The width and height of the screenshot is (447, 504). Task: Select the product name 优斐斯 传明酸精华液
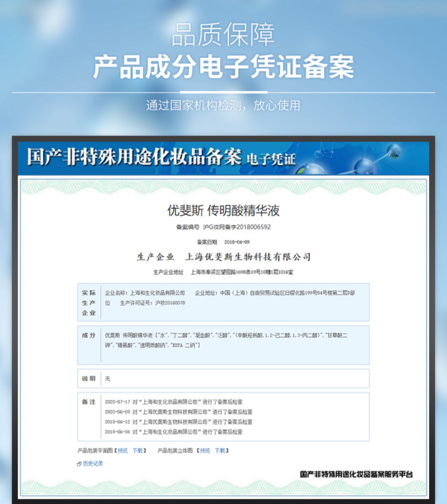coord(223,210)
